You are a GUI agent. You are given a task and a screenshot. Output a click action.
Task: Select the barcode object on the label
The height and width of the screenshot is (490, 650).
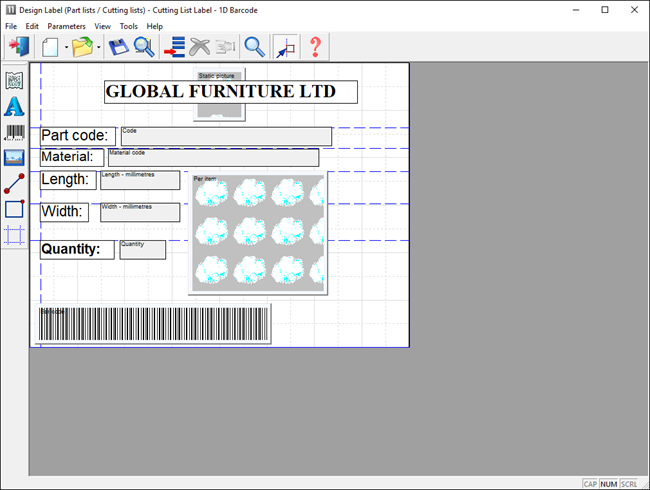(x=153, y=325)
